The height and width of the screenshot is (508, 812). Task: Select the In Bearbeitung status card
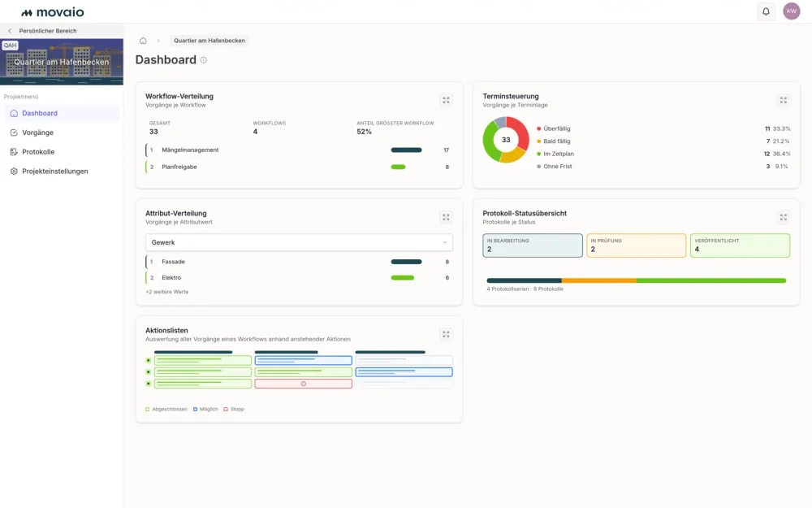point(533,245)
